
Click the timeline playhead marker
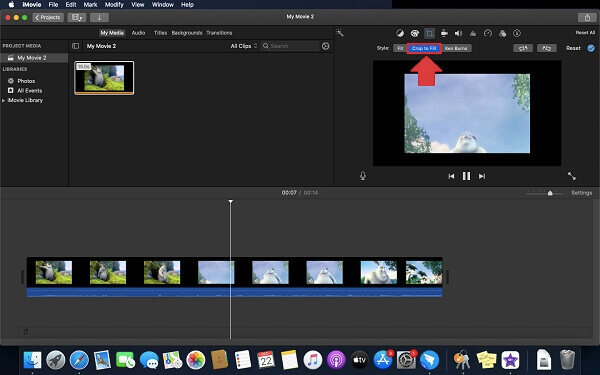(x=230, y=201)
